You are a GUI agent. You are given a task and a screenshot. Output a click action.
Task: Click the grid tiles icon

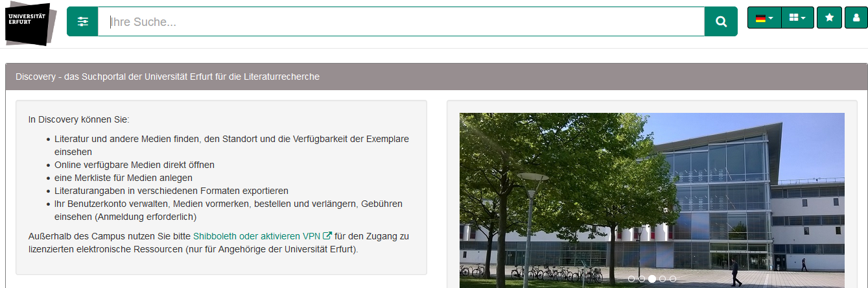point(793,18)
